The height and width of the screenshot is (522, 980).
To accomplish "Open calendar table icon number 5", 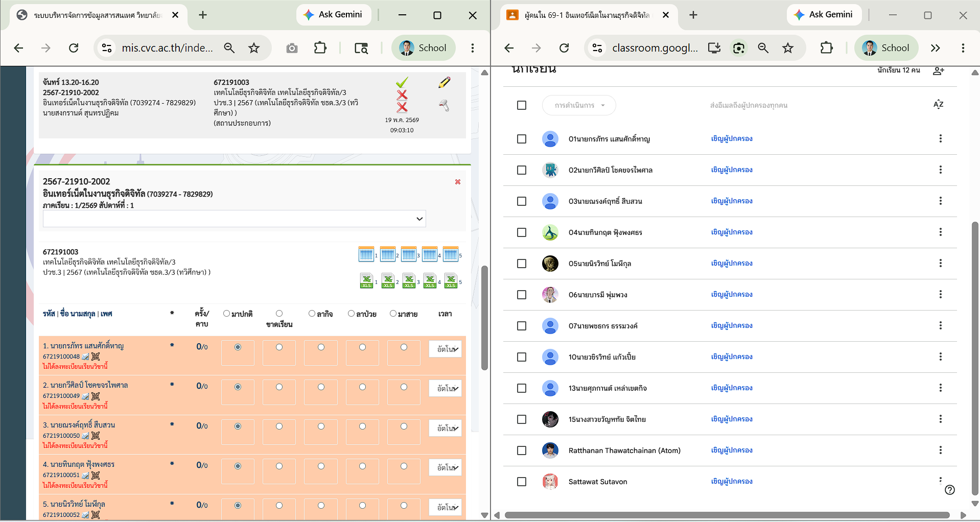I will [x=450, y=254].
